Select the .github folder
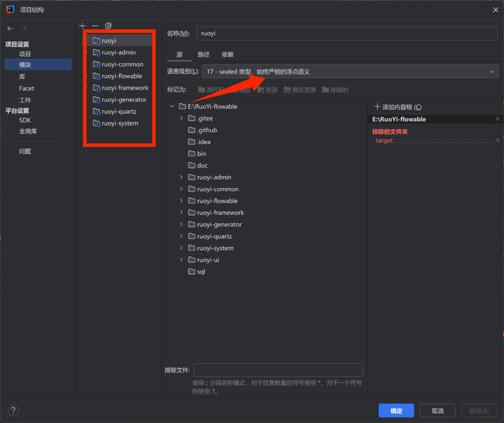 203,130
